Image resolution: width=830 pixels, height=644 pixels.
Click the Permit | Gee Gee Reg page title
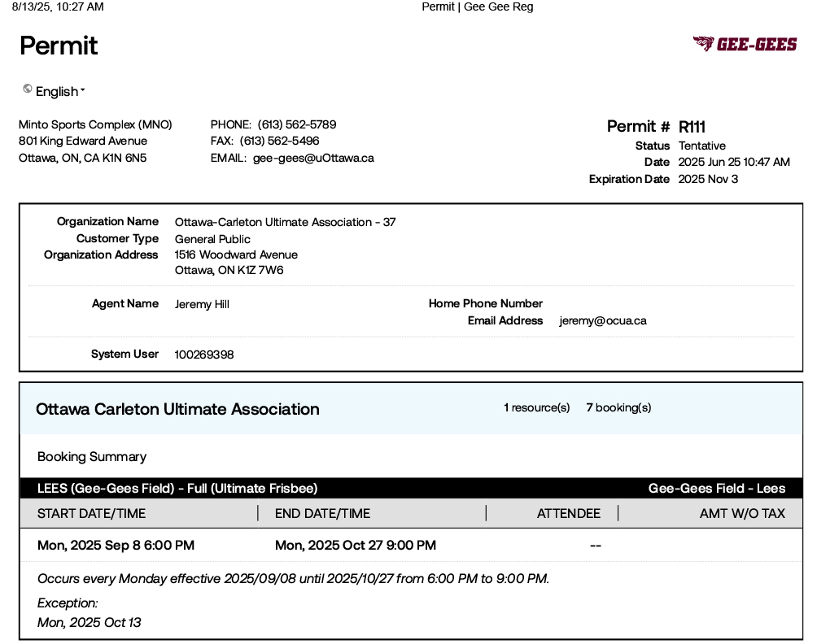478,7
